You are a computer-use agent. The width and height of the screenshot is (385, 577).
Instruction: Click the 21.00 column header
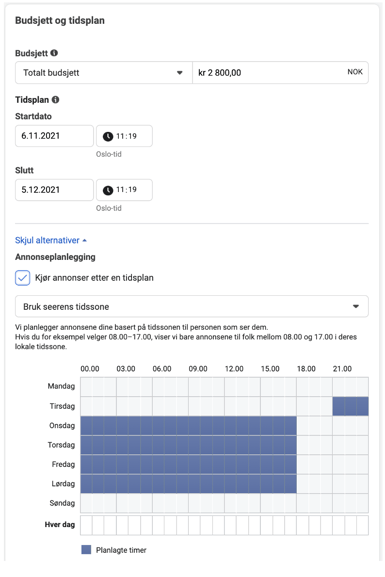pos(342,369)
